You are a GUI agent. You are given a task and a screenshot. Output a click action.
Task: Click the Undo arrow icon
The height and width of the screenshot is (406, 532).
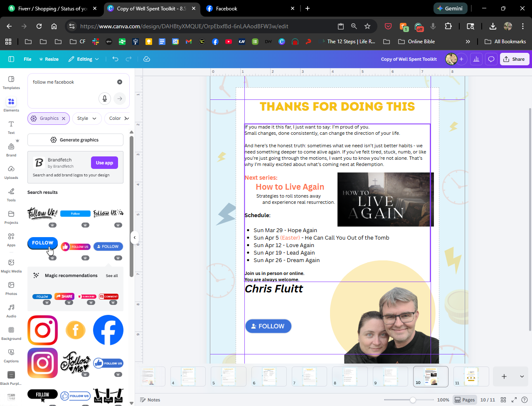pyautogui.click(x=116, y=59)
